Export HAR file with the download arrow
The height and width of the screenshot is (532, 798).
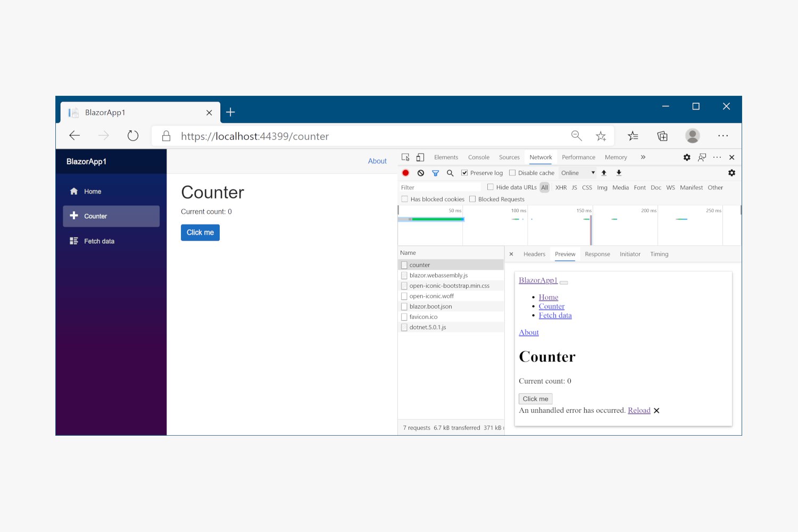coord(619,173)
